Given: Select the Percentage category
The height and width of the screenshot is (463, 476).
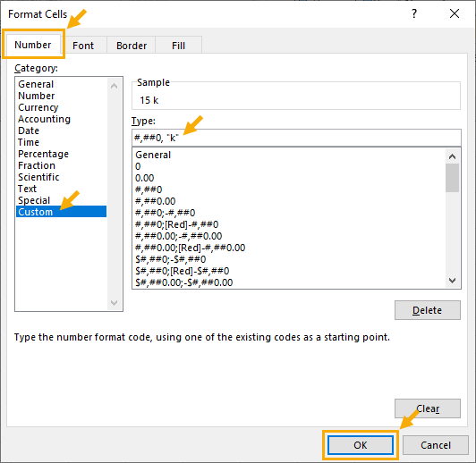Looking at the screenshot, I should pos(44,154).
